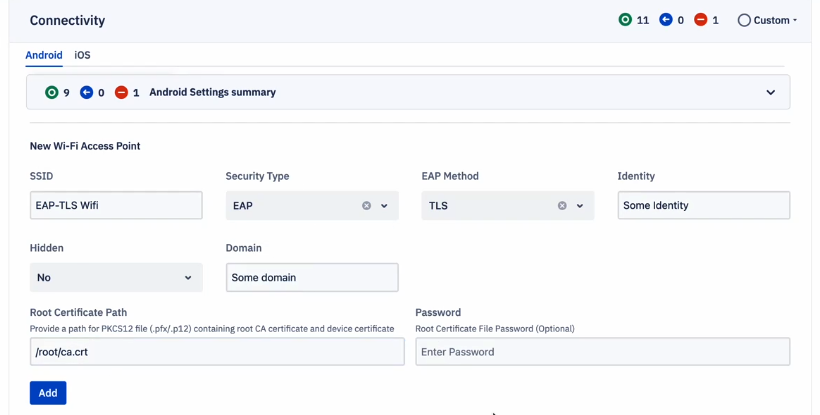Screen dimensions: 820x415
Task: Clear the EAP Method TLS selection
Action: coord(562,205)
